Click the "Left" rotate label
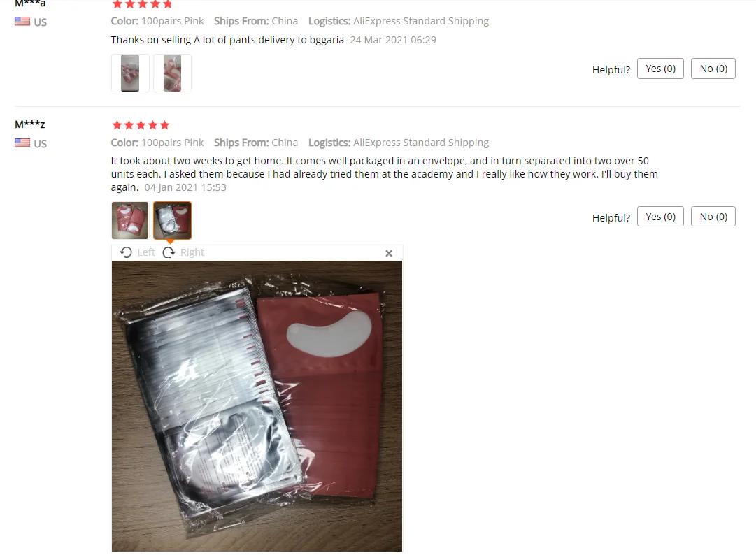The height and width of the screenshot is (555, 756). 145,252
